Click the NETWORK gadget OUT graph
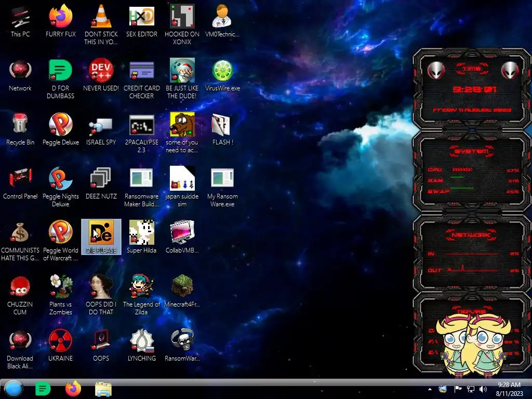 click(473, 268)
